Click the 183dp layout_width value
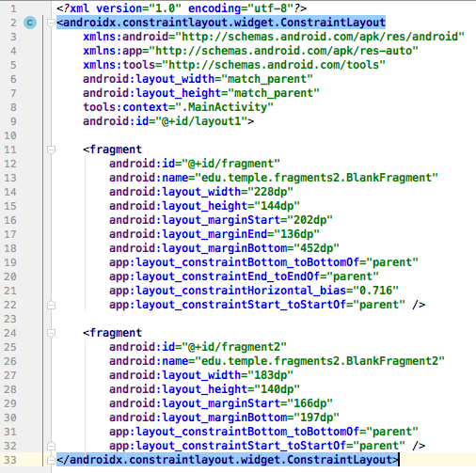The width and height of the screenshot is (476, 473). [x=270, y=375]
